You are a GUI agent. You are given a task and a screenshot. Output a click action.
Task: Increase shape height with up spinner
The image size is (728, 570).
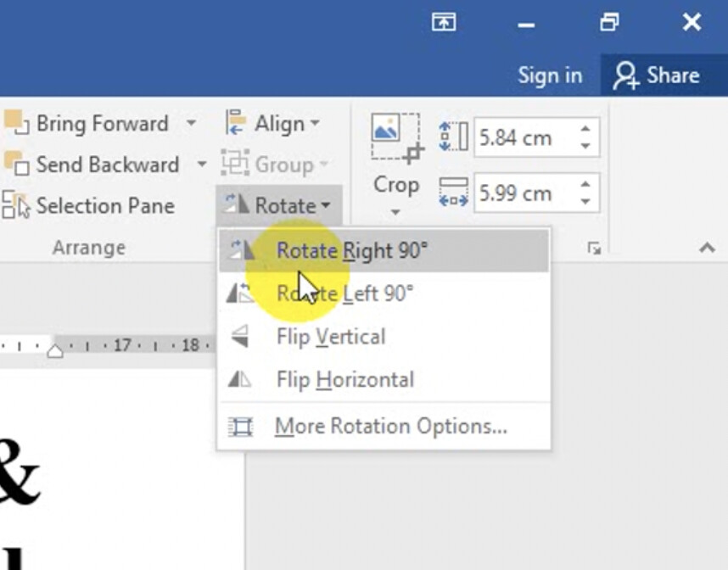[x=585, y=129]
